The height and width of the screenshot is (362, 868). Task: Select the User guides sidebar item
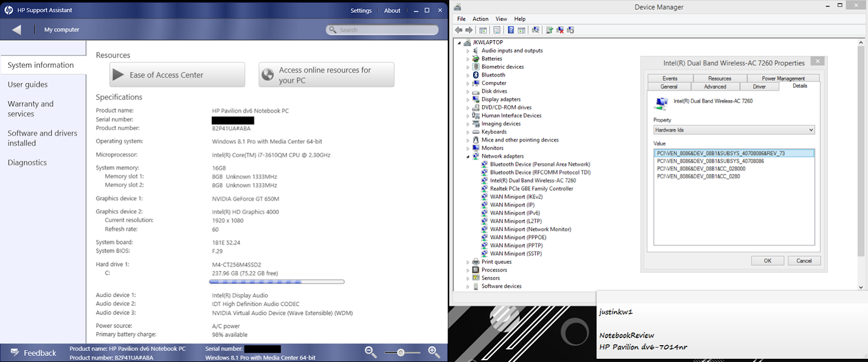28,84
